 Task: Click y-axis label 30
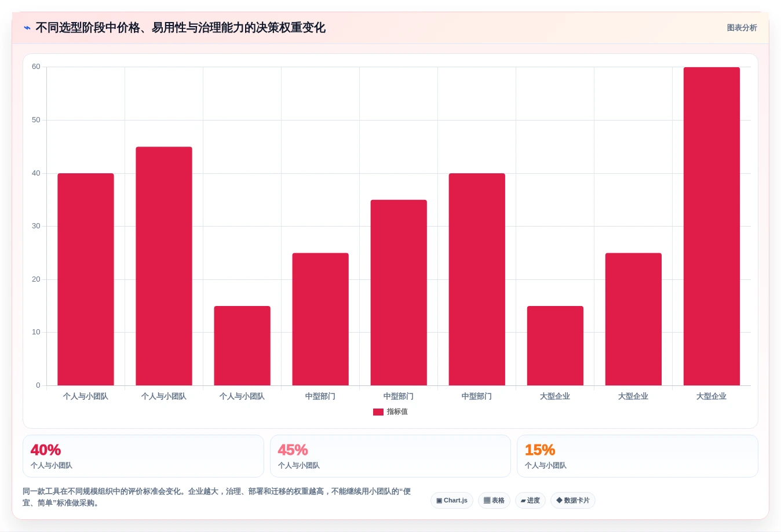[36, 226]
